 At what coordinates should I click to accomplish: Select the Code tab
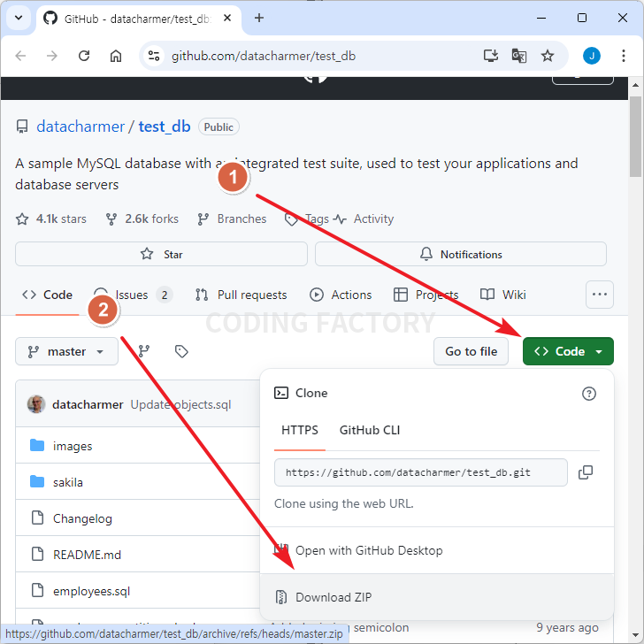(47, 295)
